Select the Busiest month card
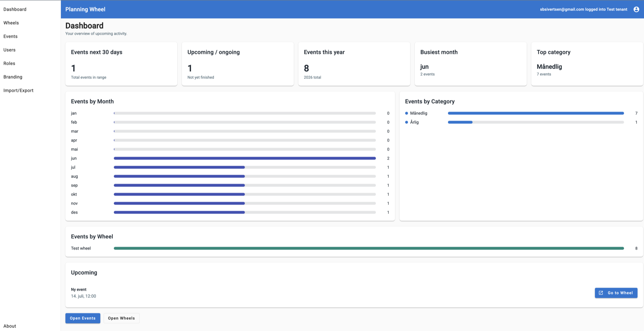 click(x=470, y=64)
